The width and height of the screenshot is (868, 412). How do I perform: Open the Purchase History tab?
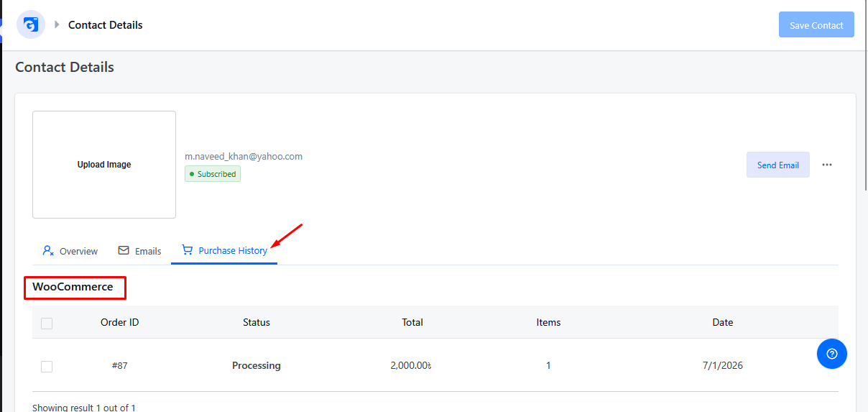click(224, 251)
